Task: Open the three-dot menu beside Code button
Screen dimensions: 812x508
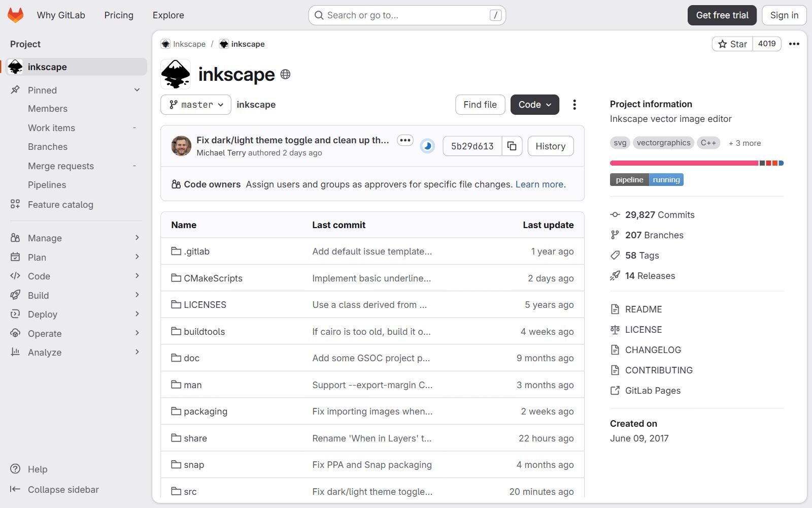Action: pyautogui.click(x=574, y=105)
